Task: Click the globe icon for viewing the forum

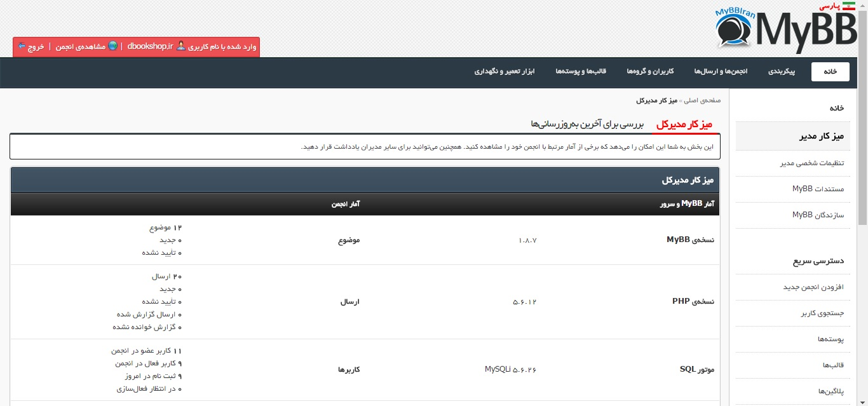Action: tap(112, 46)
